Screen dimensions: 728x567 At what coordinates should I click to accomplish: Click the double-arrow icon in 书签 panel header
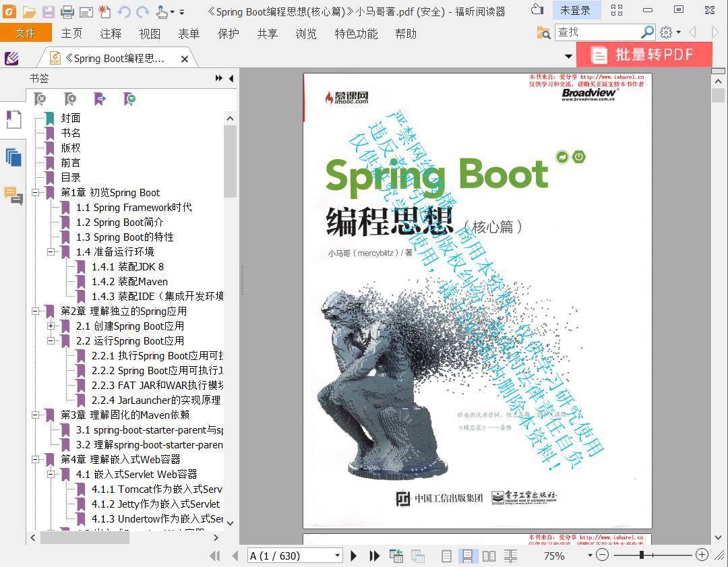coord(218,78)
